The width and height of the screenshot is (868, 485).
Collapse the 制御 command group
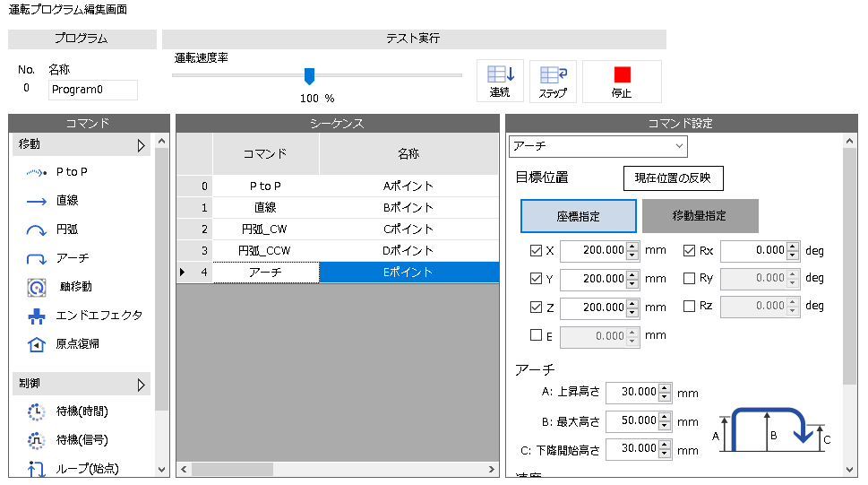[141, 385]
